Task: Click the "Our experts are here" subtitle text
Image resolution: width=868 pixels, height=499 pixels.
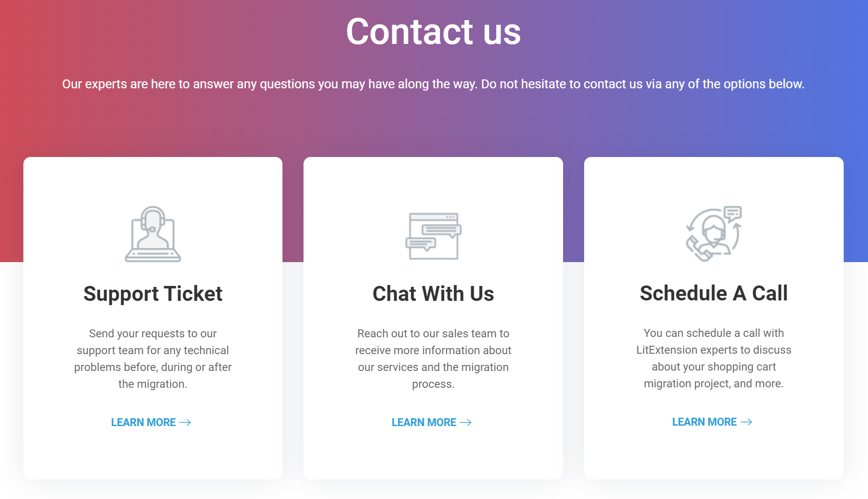Action: coord(433,84)
